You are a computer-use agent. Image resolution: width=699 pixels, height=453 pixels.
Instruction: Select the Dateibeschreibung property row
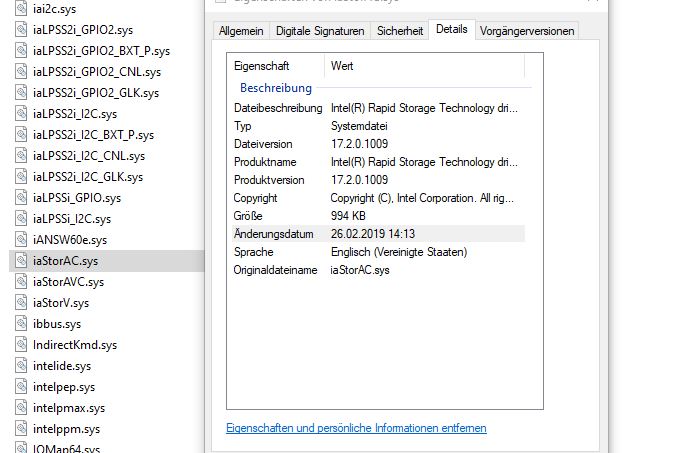pos(378,108)
